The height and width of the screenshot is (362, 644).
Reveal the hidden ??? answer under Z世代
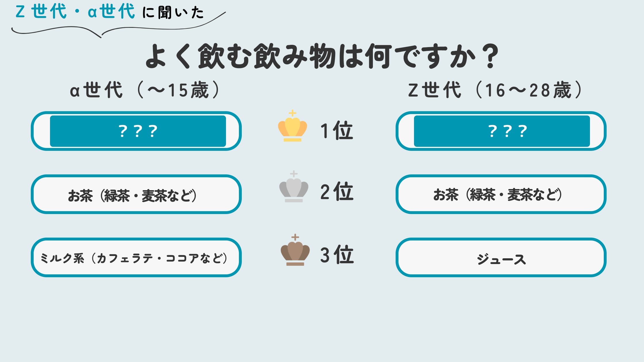pos(502,131)
